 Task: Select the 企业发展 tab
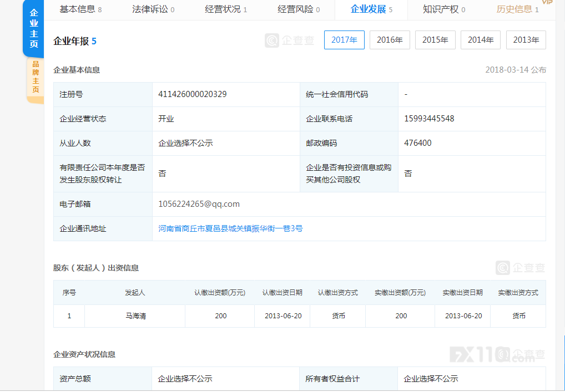pyautogui.click(x=371, y=9)
